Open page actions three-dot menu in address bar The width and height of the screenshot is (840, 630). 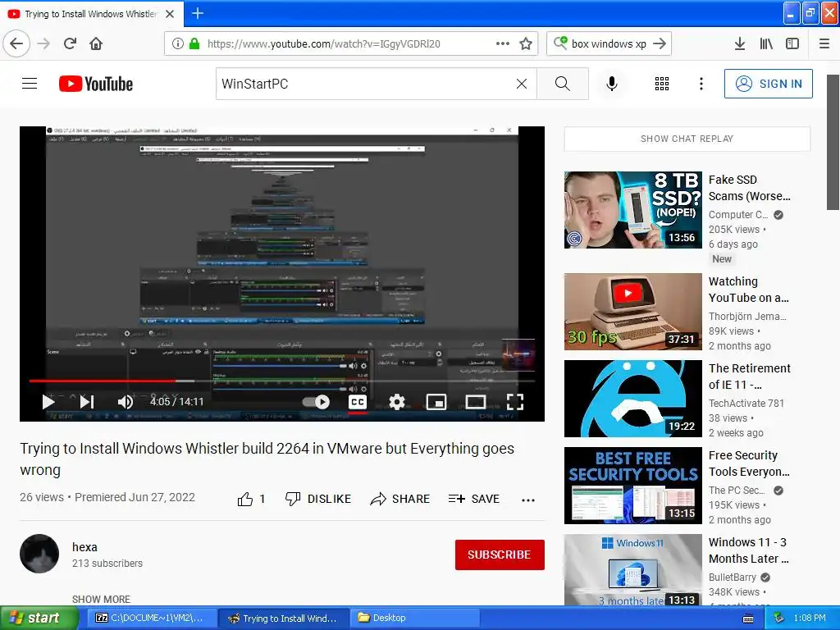[x=503, y=43]
